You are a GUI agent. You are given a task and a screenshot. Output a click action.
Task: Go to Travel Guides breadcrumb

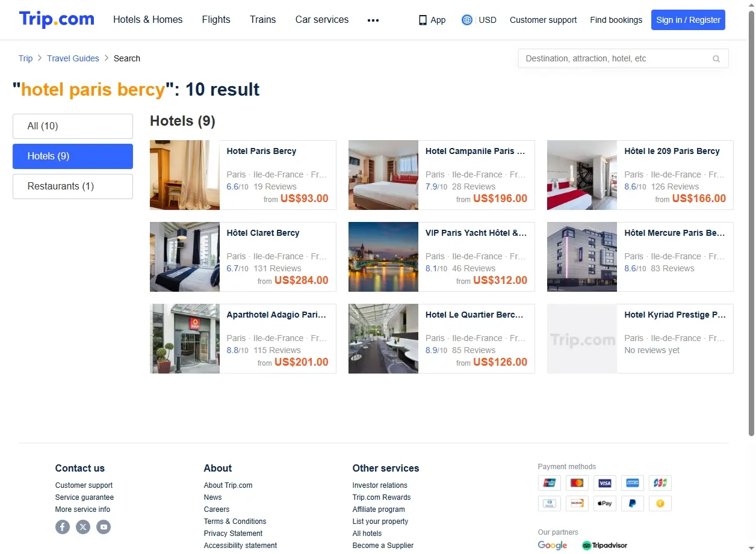pos(73,58)
